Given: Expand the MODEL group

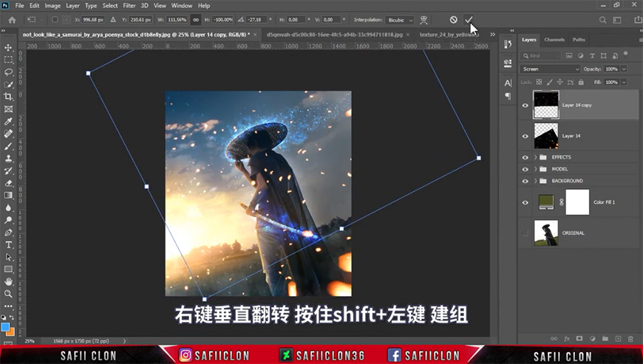Looking at the screenshot, I should 536,169.
